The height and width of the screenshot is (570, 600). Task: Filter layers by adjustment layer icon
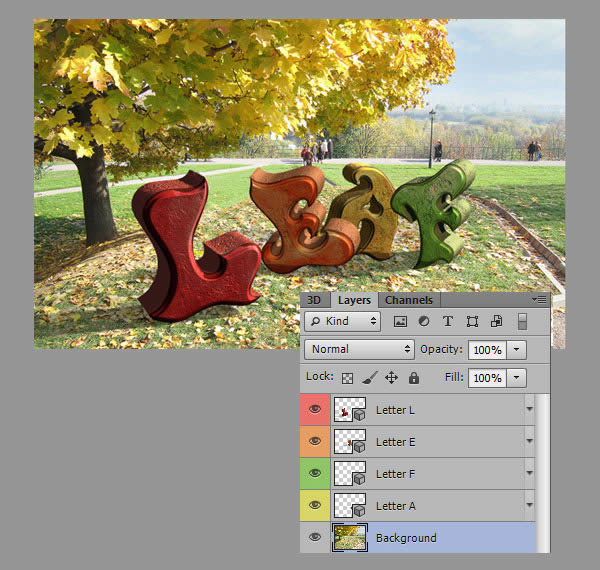click(423, 322)
